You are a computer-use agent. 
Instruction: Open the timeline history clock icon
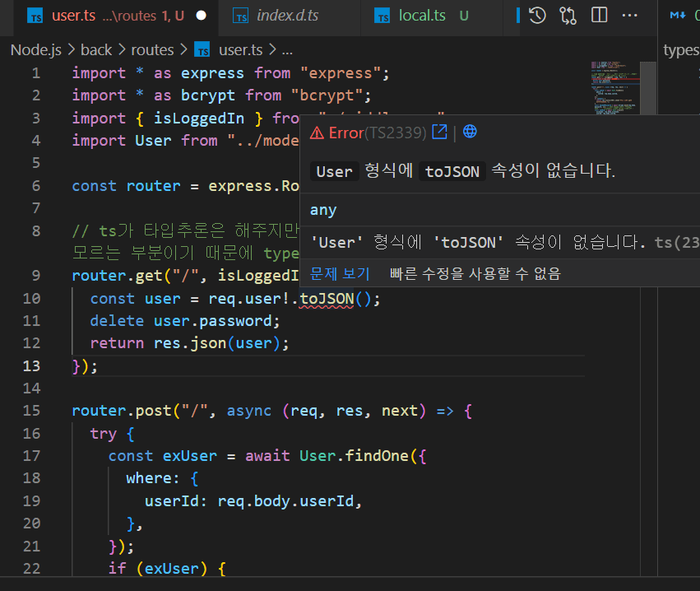click(537, 16)
